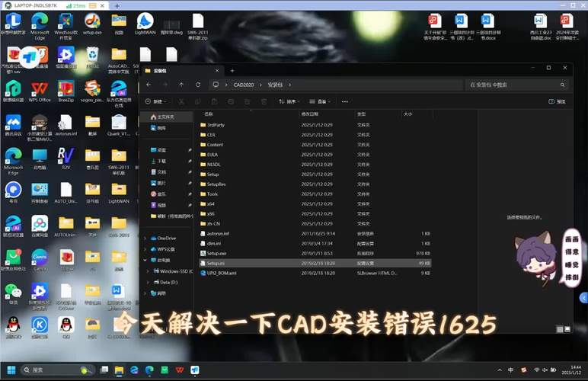Expand the OneDrive tree node

pyautogui.click(x=145, y=238)
